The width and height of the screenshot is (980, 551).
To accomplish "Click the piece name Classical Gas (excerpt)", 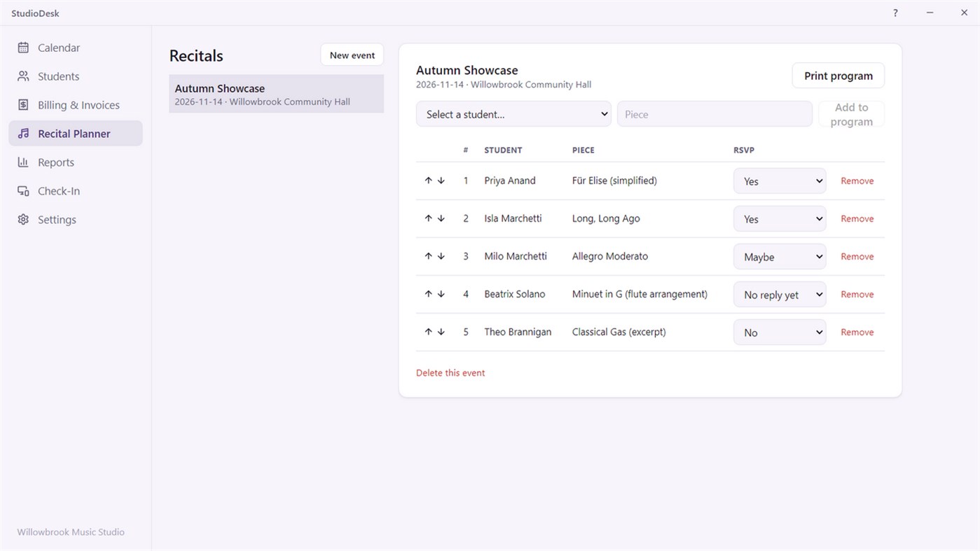I will [619, 332].
